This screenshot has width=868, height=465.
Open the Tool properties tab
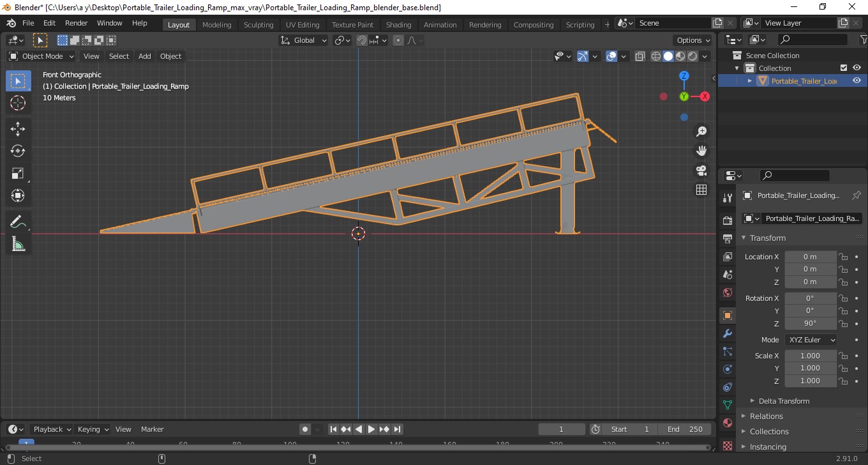pos(728,198)
